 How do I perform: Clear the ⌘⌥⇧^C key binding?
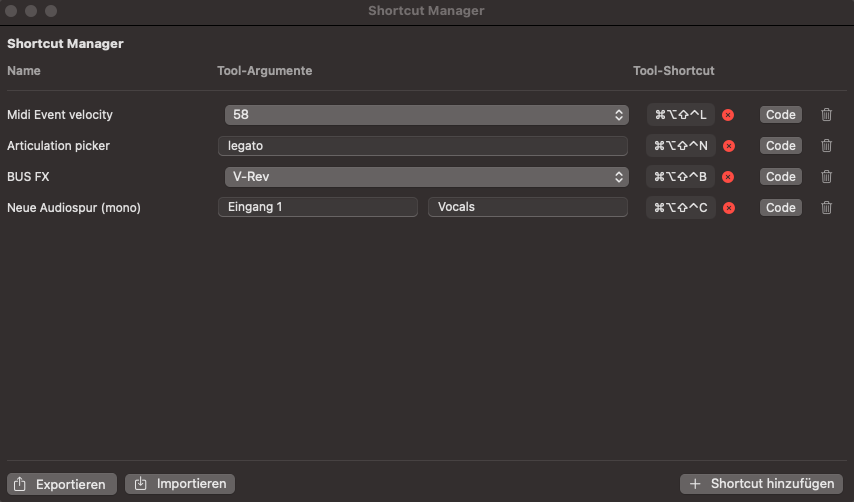[x=729, y=208]
